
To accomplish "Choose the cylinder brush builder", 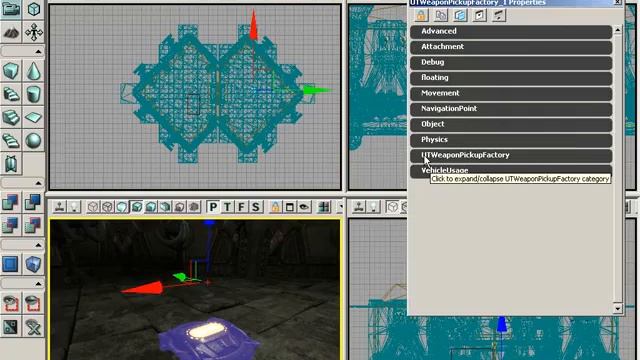I will point(33,94).
